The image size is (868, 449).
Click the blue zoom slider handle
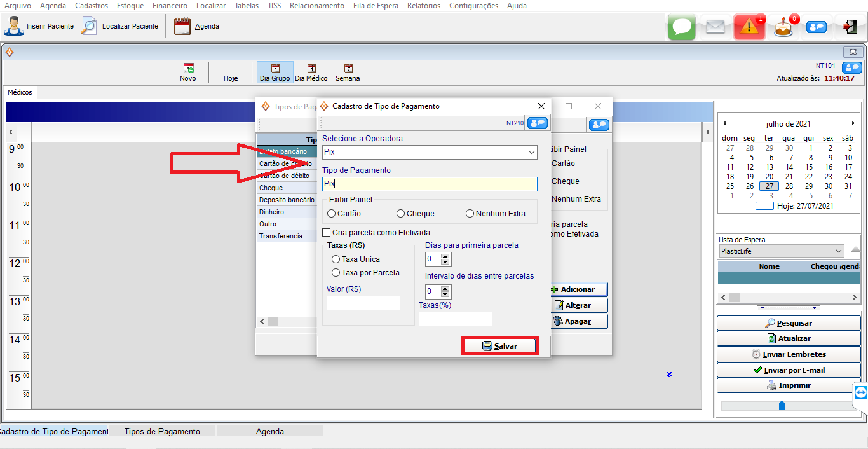782,405
